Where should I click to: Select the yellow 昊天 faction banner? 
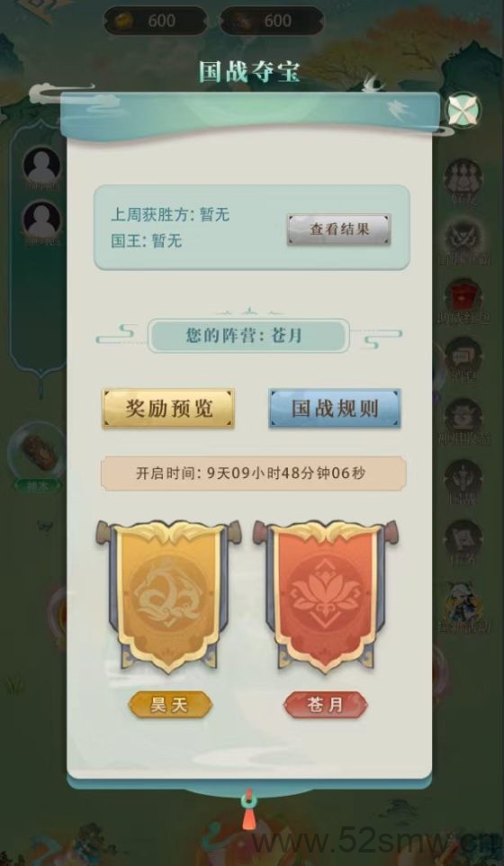pyautogui.click(x=168, y=595)
